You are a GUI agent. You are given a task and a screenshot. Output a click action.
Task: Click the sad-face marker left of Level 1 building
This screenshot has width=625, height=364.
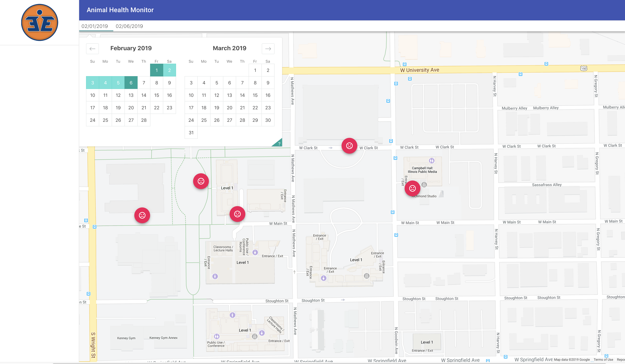tap(201, 181)
